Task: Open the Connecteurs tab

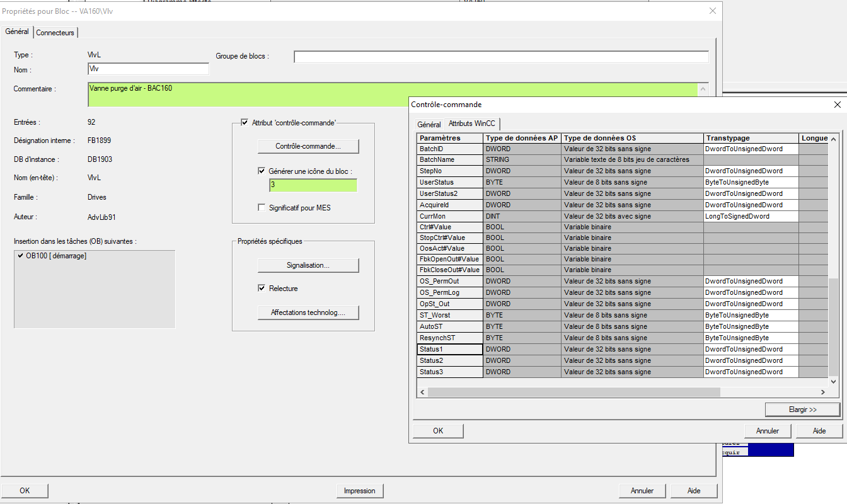Action: (x=55, y=32)
